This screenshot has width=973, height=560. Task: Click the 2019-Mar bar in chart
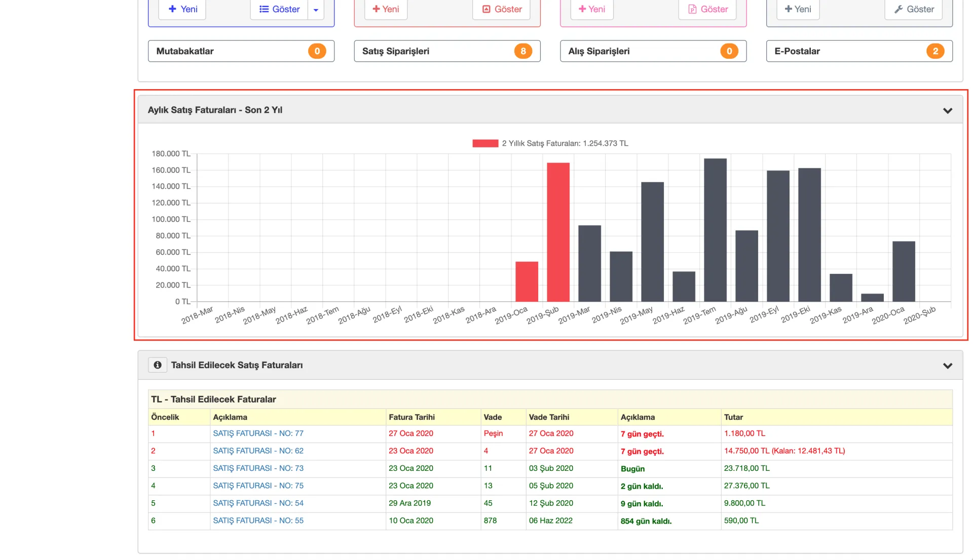click(x=590, y=263)
